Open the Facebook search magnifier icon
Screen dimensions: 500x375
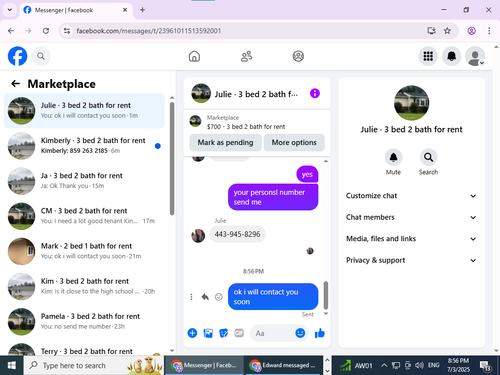pyautogui.click(x=41, y=56)
